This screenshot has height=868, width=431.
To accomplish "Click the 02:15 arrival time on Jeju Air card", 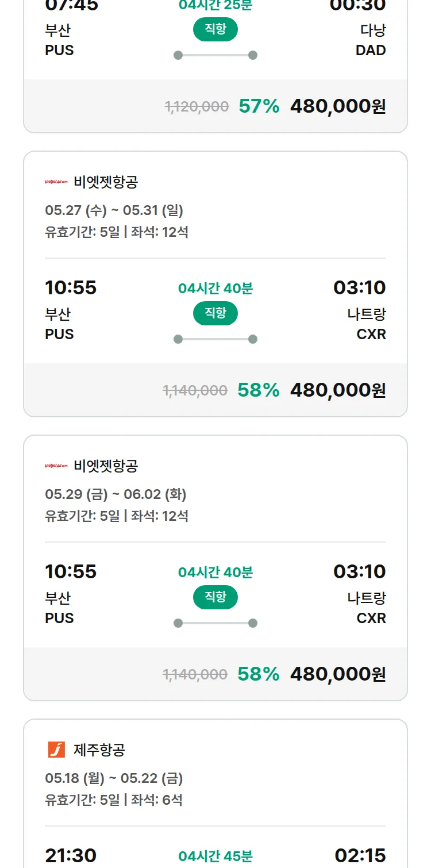I will (x=360, y=855).
